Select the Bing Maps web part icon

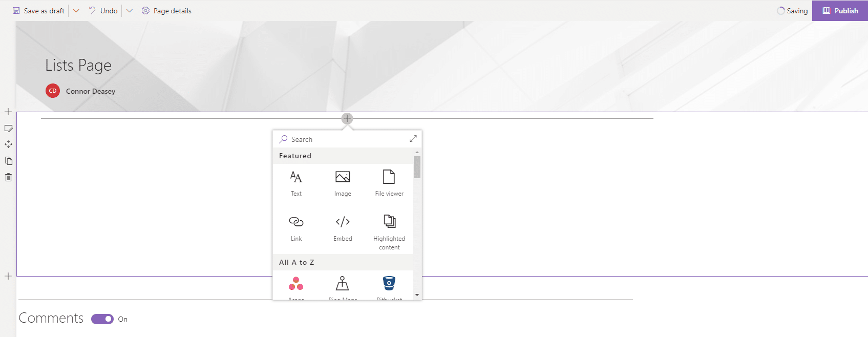343,283
